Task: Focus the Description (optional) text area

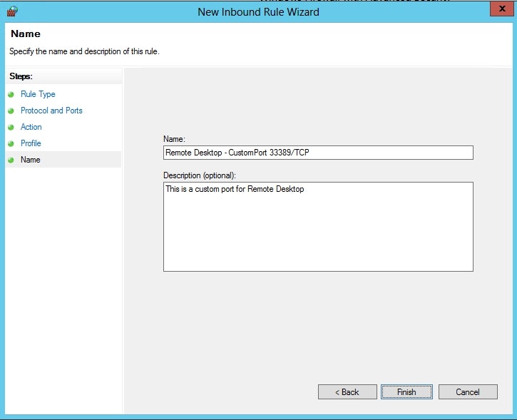Action: [318, 227]
